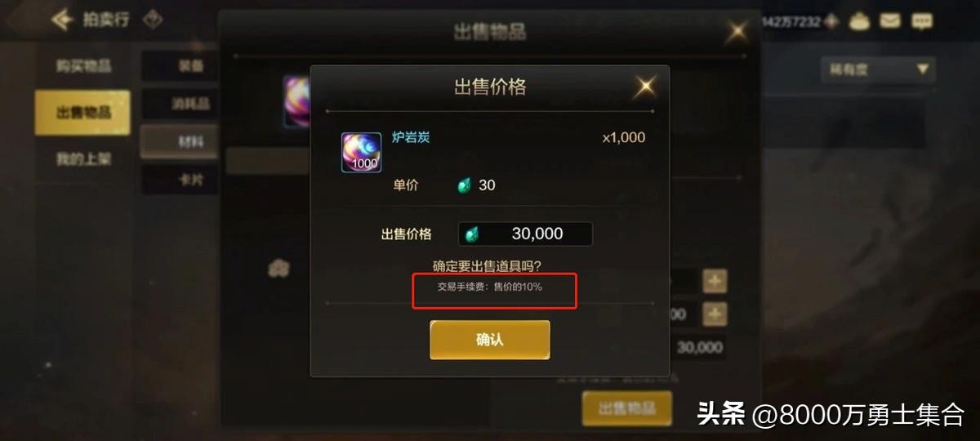Click the upper plus stepper button on the right
Image resolution: width=980 pixels, height=441 pixels.
pyautogui.click(x=715, y=281)
